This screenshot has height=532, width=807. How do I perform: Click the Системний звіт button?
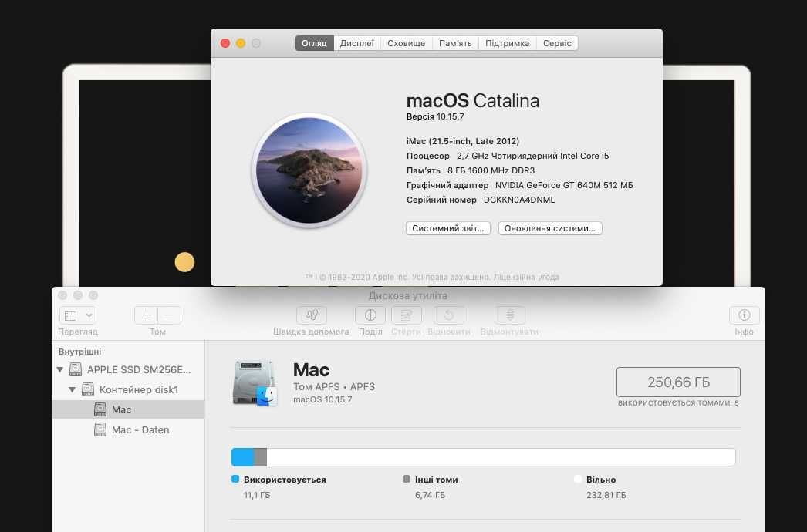(447, 228)
